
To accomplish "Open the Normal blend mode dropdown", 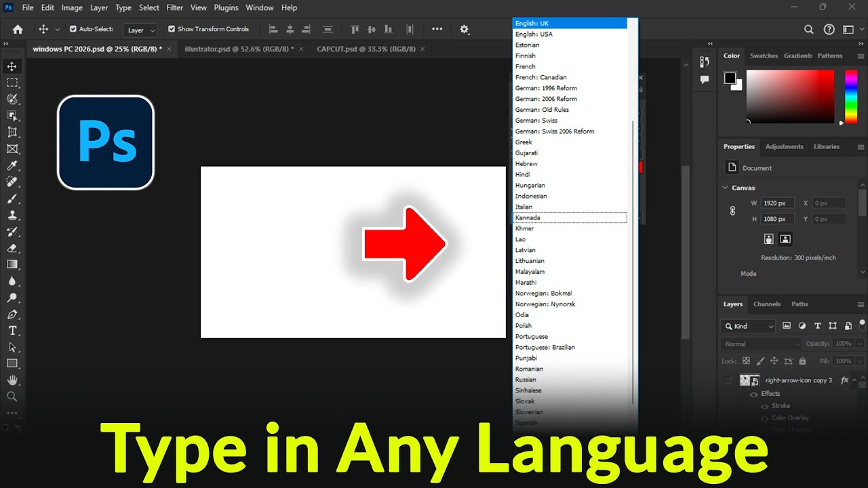I will (x=761, y=344).
